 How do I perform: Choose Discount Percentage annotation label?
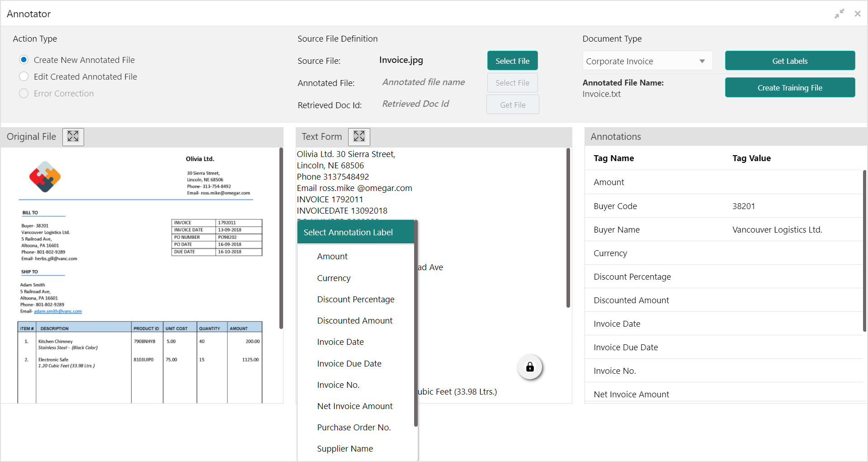[355, 299]
